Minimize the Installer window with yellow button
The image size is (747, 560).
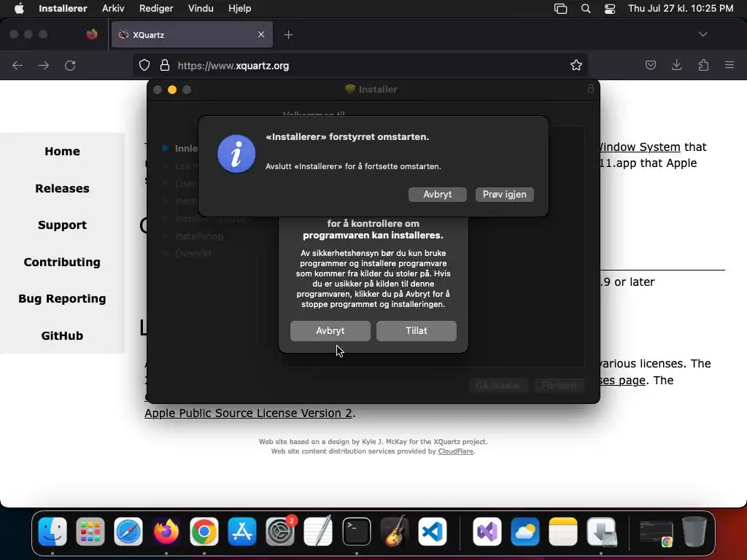tap(172, 90)
